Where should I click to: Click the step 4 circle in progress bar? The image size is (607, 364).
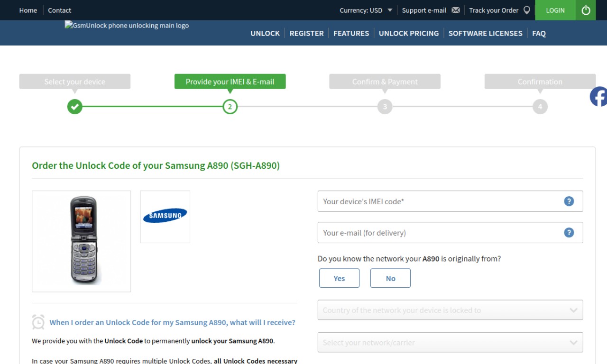coord(540,107)
